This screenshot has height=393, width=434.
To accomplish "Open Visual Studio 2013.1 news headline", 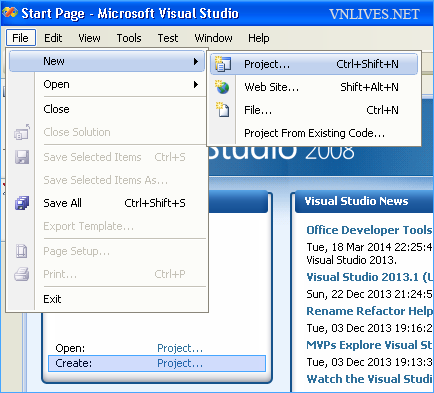I will tap(369, 277).
